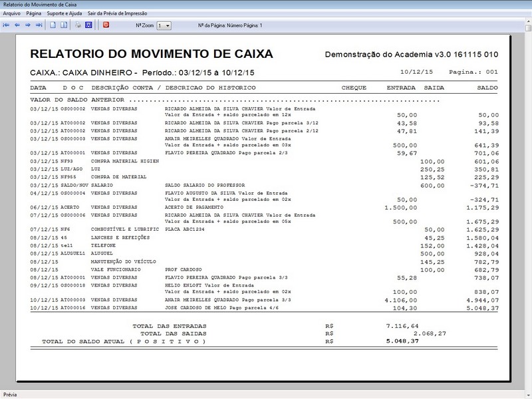
Task: Click the ENTRADA column header
Action: 401,88
